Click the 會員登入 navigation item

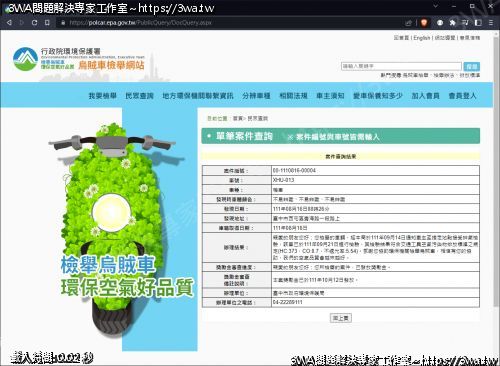point(462,96)
